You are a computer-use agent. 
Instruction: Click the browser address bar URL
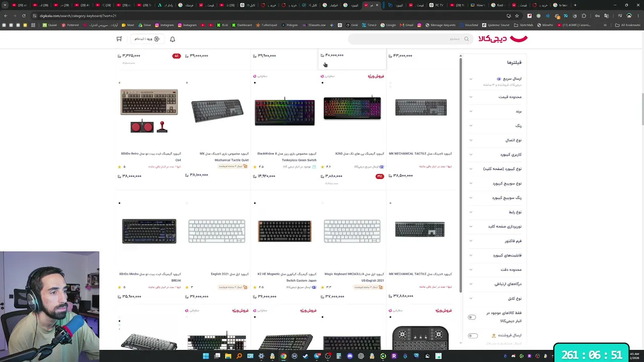point(77,16)
